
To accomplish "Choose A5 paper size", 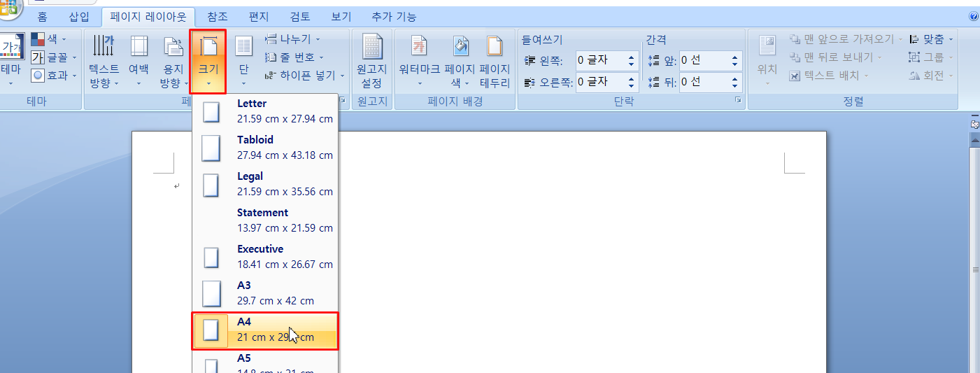I will (x=266, y=363).
